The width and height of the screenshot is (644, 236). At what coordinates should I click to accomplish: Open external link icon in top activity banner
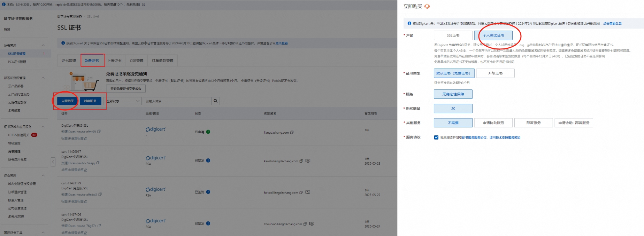(143, 5)
